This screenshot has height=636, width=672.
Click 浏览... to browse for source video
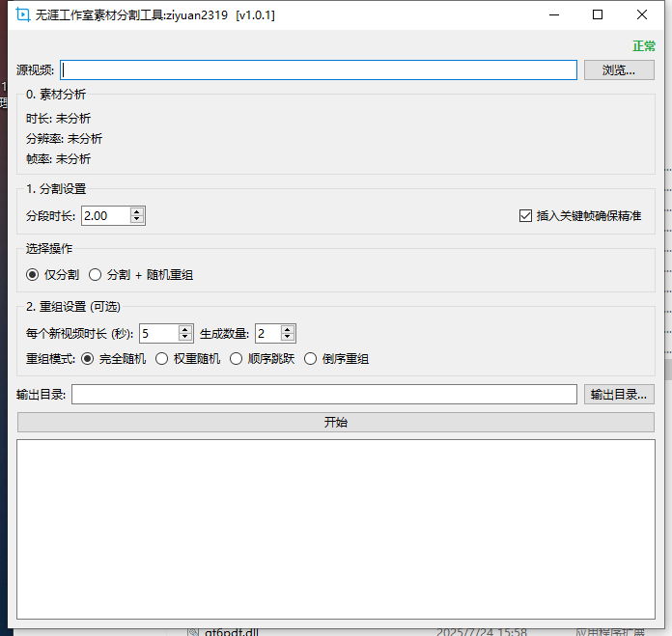point(619,70)
